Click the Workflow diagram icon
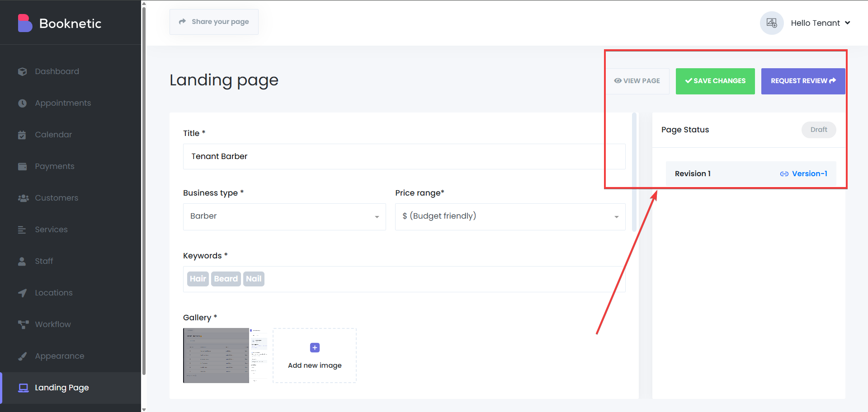 23,324
